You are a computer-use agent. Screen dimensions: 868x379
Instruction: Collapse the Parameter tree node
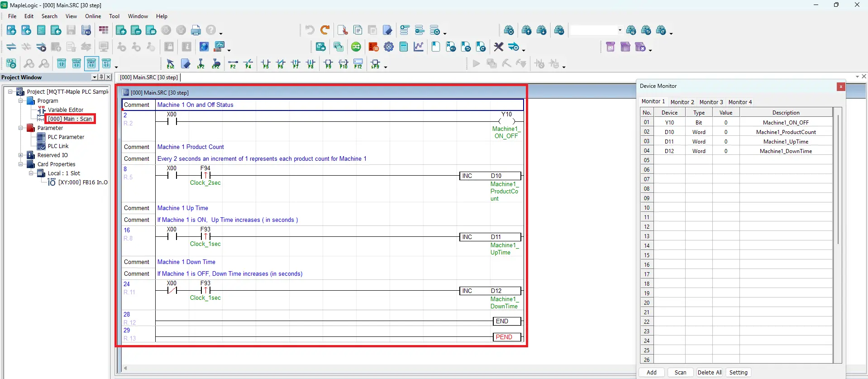[21, 128]
